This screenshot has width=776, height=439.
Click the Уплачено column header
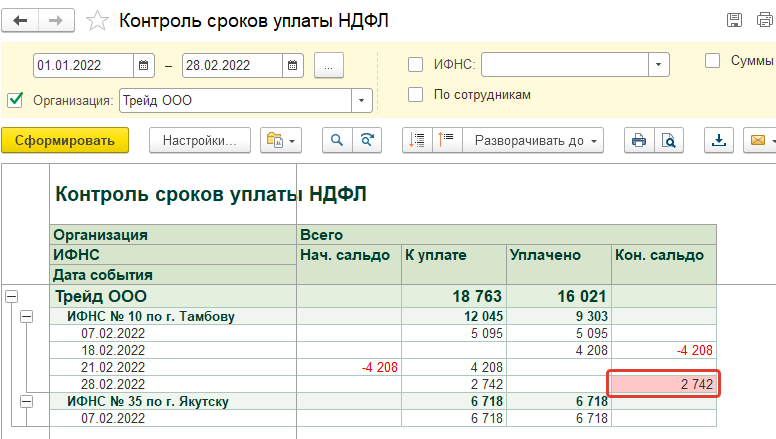pos(559,264)
